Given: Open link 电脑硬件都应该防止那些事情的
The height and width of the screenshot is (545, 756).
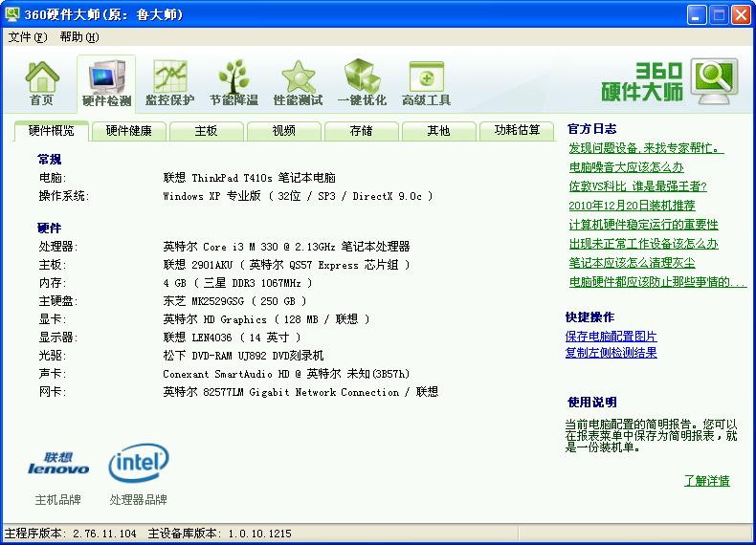Looking at the screenshot, I should 657,282.
